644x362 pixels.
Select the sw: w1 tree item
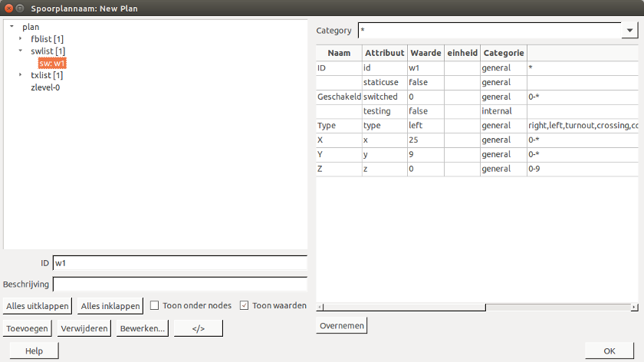52,63
